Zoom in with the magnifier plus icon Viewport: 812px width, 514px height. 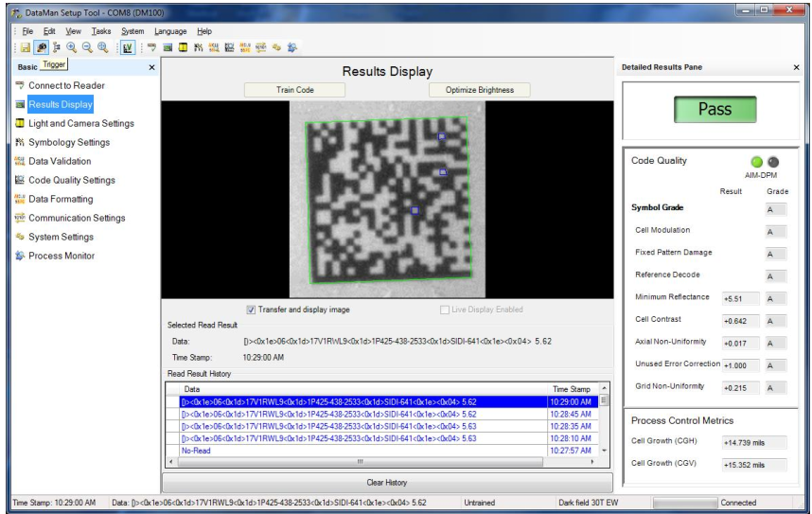tap(72, 47)
